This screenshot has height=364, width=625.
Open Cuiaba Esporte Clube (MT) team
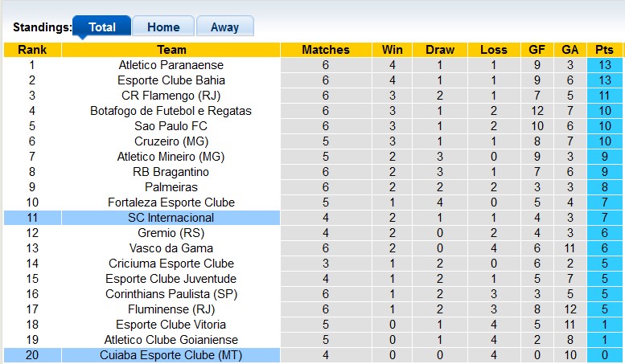click(171, 355)
